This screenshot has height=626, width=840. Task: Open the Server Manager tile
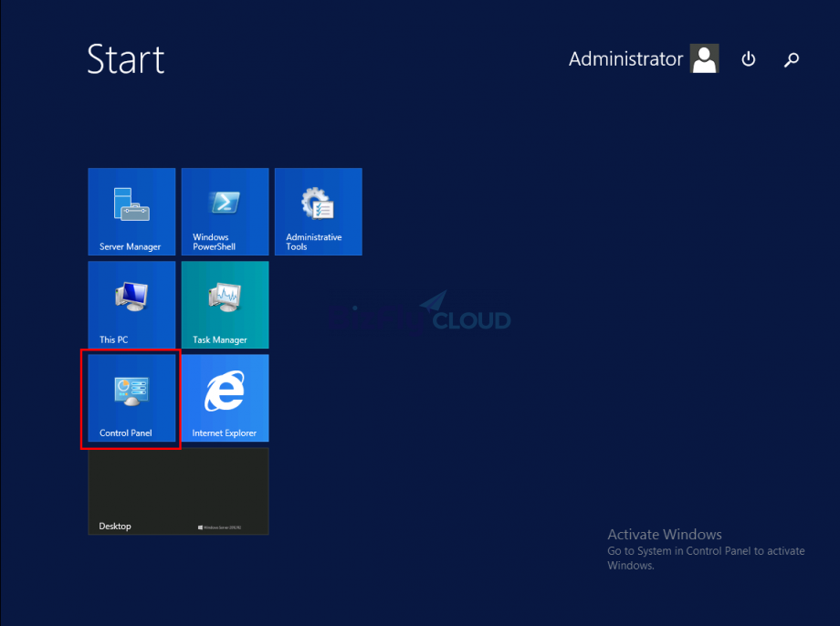[x=131, y=212]
